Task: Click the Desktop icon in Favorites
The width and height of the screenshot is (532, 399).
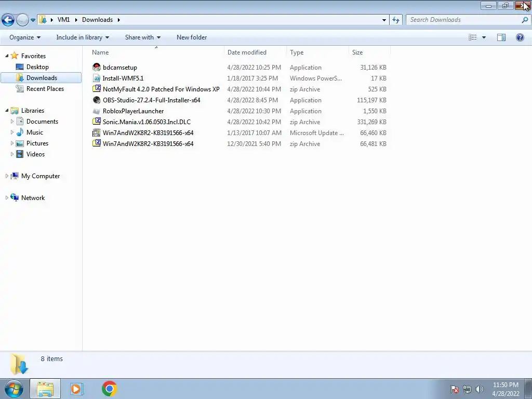Action: (x=20, y=67)
